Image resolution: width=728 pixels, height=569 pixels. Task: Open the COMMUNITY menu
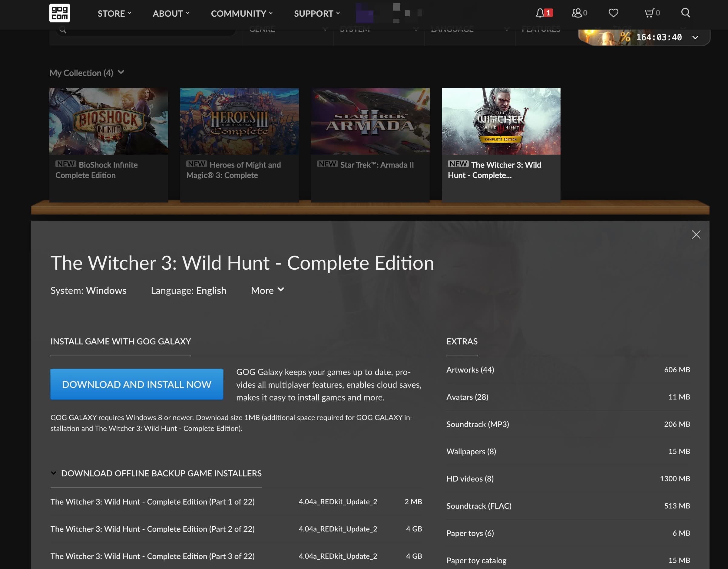click(x=241, y=13)
